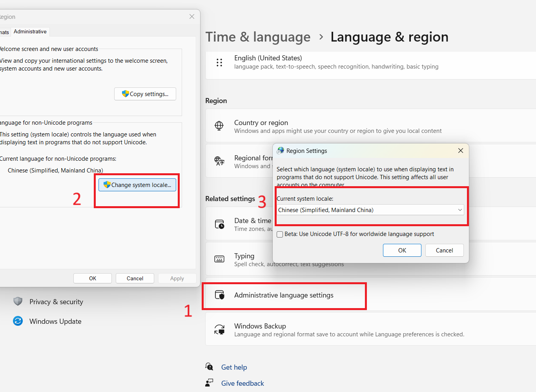Click the Regional format language icon
Image resolution: width=536 pixels, height=392 pixels.
tap(219, 161)
